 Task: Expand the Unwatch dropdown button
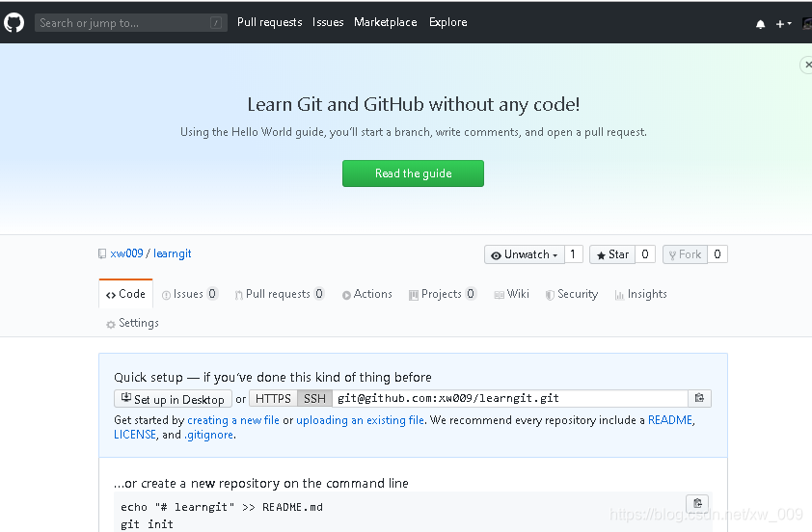click(x=524, y=254)
